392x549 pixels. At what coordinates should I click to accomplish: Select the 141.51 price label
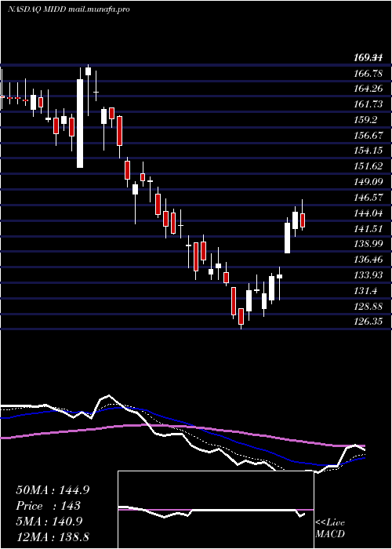(x=368, y=229)
